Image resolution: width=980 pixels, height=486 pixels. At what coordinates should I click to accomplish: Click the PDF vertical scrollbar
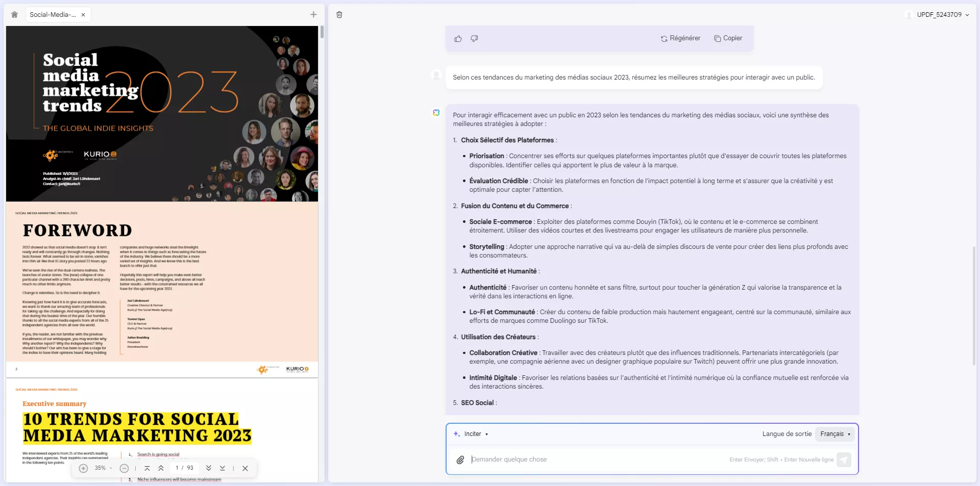coord(322,32)
